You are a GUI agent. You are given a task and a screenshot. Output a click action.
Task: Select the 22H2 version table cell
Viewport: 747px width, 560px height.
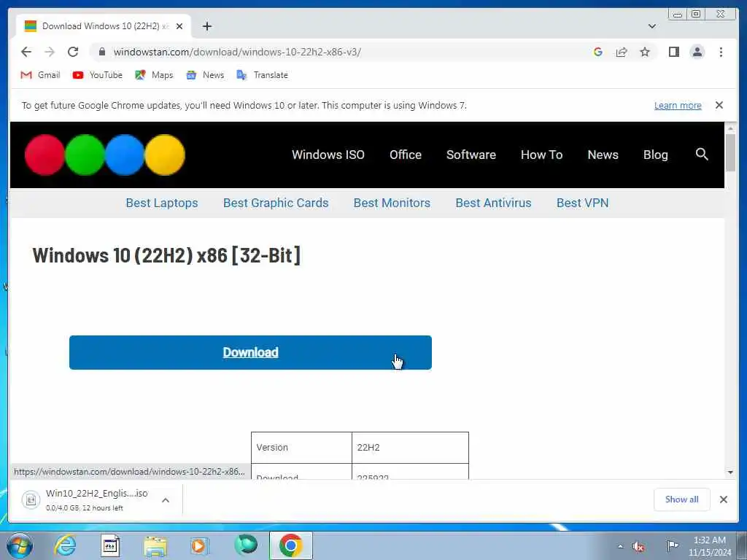410,448
